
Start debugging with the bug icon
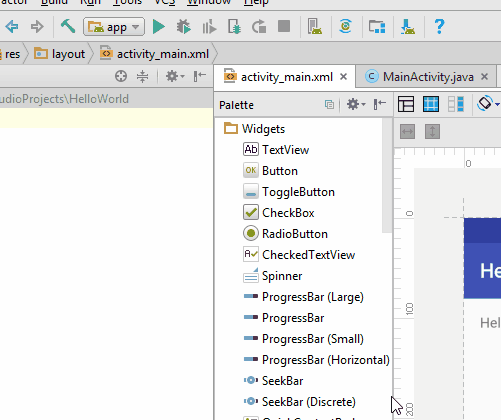coord(183,27)
